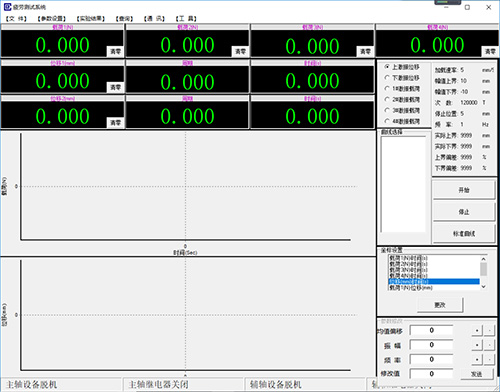Reset 位移1(mm) using its 清零 button
This screenshot has width=500, height=392.
coord(115,87)
